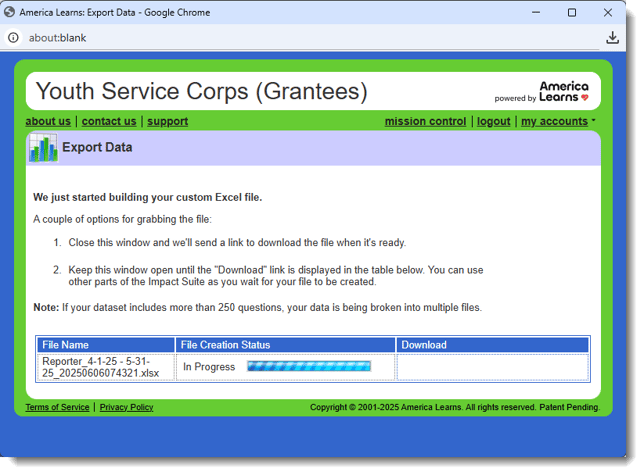Open the contact us link

(x=109, y=121)
